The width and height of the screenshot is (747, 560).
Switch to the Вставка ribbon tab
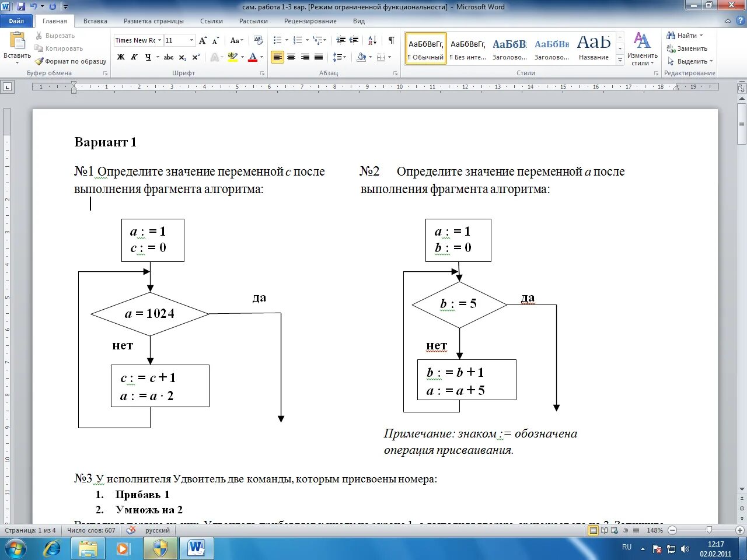coord(95,21)
